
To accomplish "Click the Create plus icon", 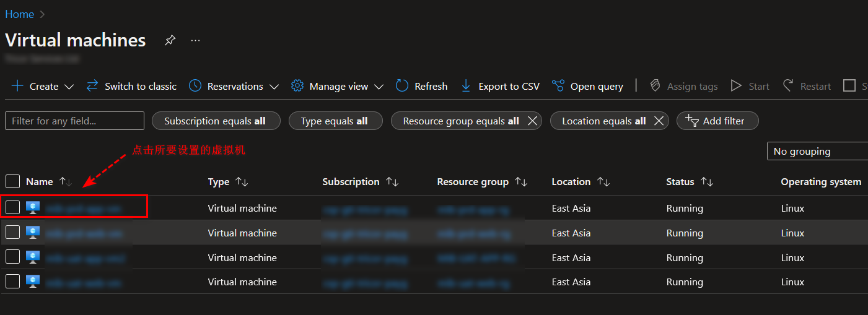I will point(17,86).
